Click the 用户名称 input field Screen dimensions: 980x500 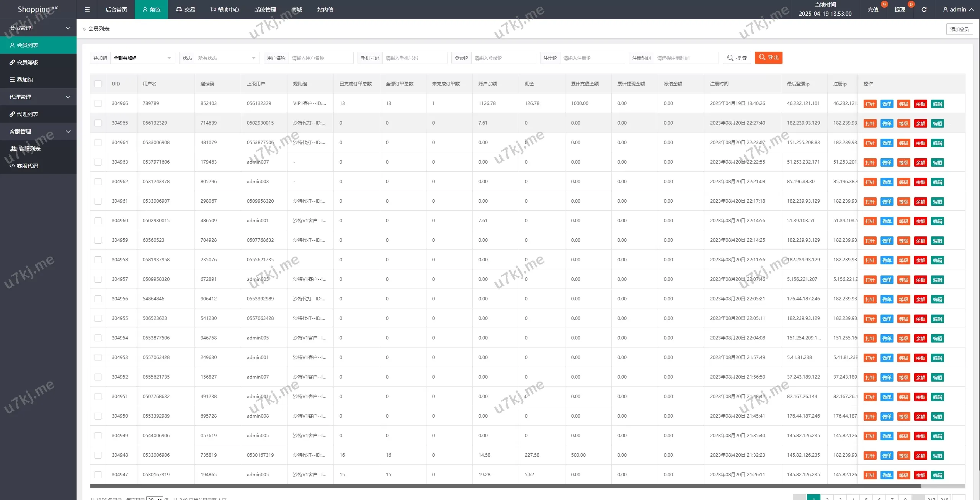coord(320,58)
